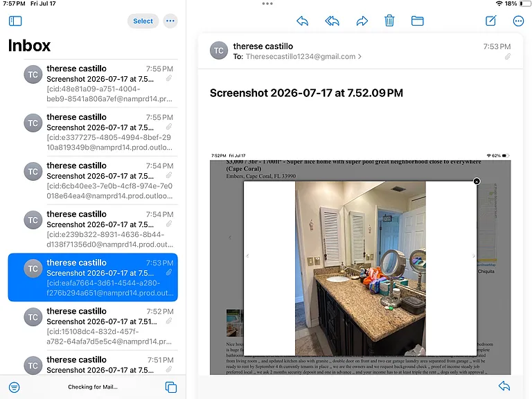Select the highlighted 7:53 PM email

(x=93, y=277)
